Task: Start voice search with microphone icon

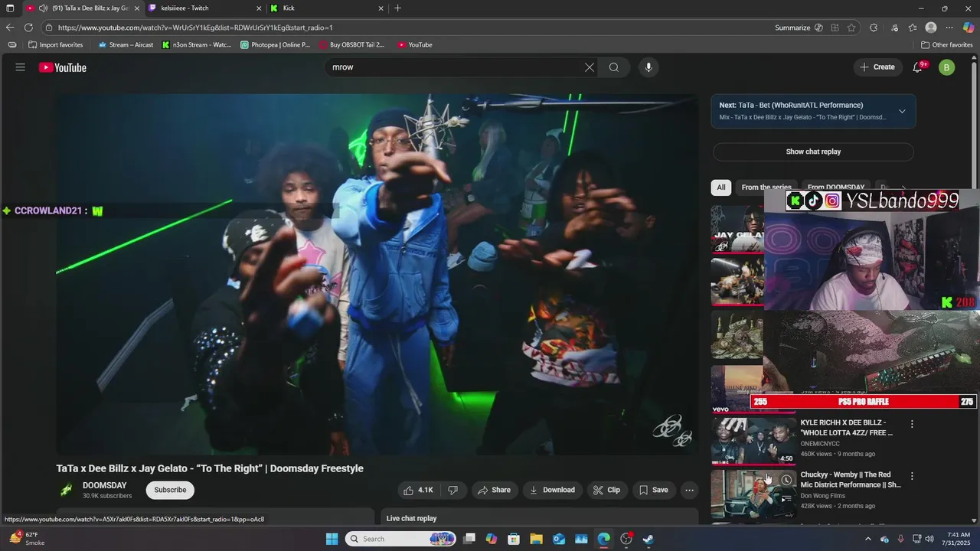Action: click(x=648, y=67)
